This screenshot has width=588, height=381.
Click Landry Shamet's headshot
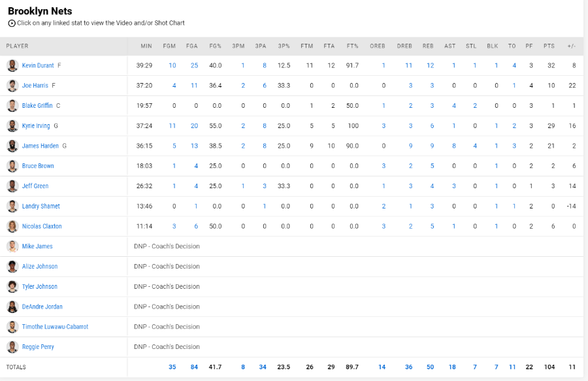pyautogui.click(x=12, y=207)
